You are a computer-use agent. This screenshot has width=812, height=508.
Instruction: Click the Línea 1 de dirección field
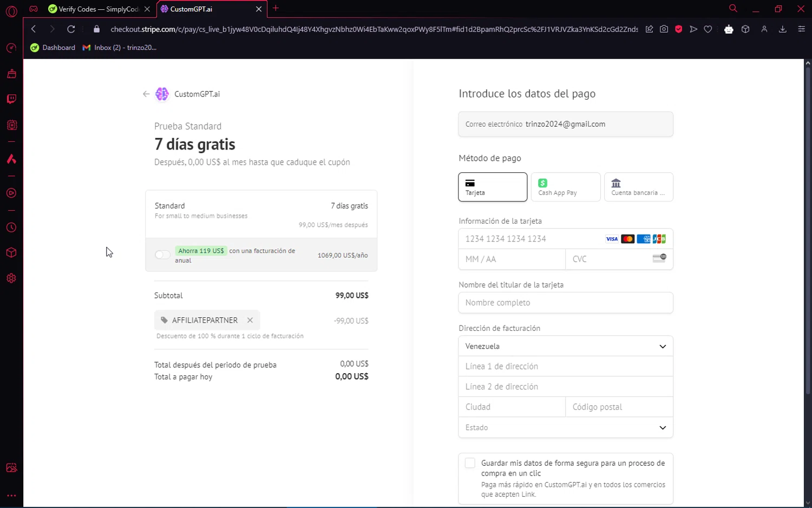(566, 366)
